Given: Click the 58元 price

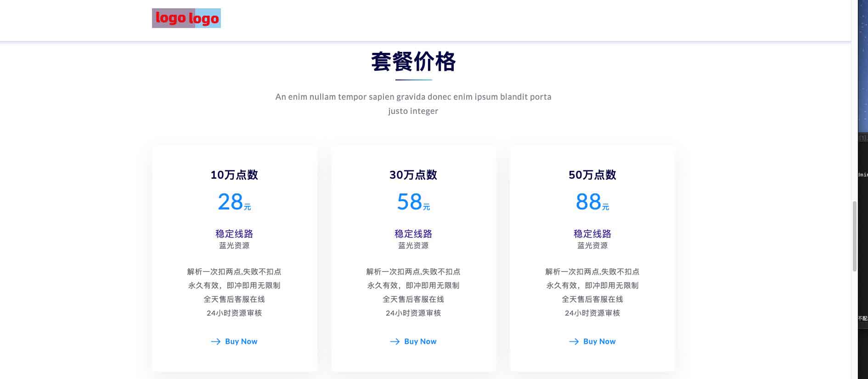Looking at the screenshot, I should pyautogui.click(x=413, y=202).
